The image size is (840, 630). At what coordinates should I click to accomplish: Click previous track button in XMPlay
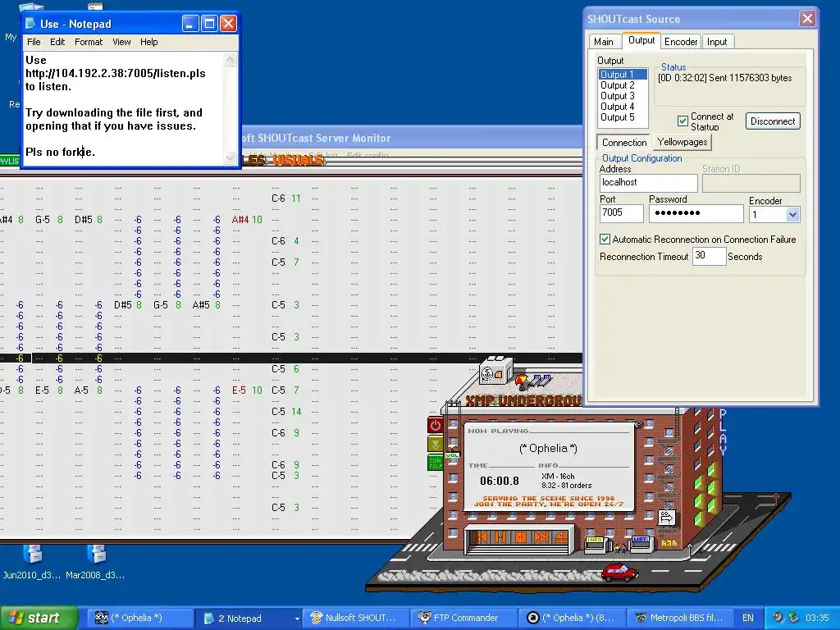click(481, 536)
